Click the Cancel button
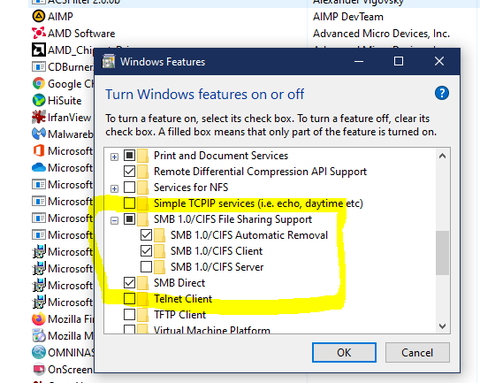Screen dimensions: 480x383 point(417,352)
